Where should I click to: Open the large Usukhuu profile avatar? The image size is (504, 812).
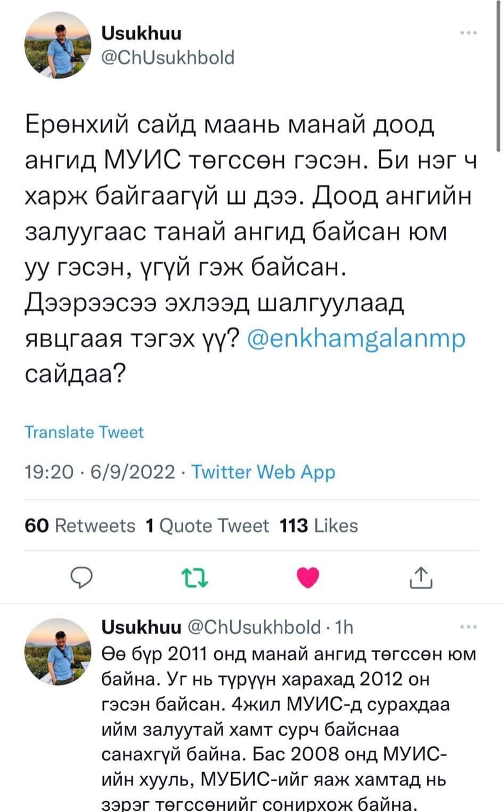click(x=58, y=45)
